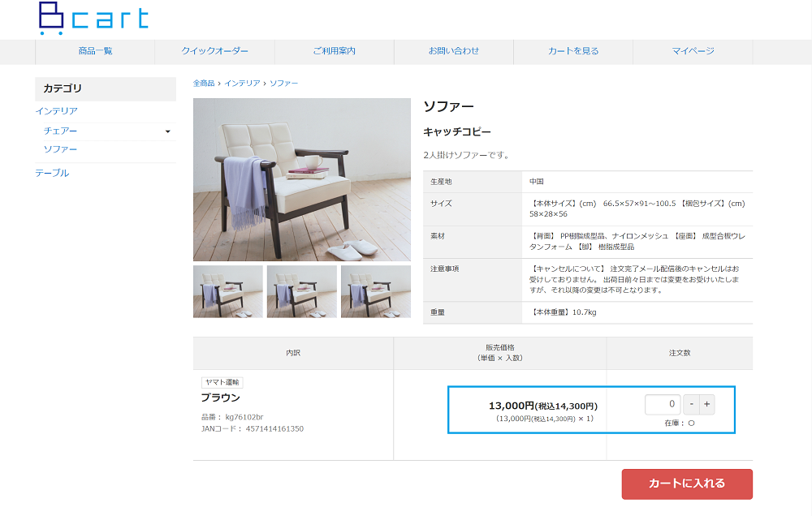
Task: Select ソファー subcategory in sidebar
Action: click(x=60, y=149)
